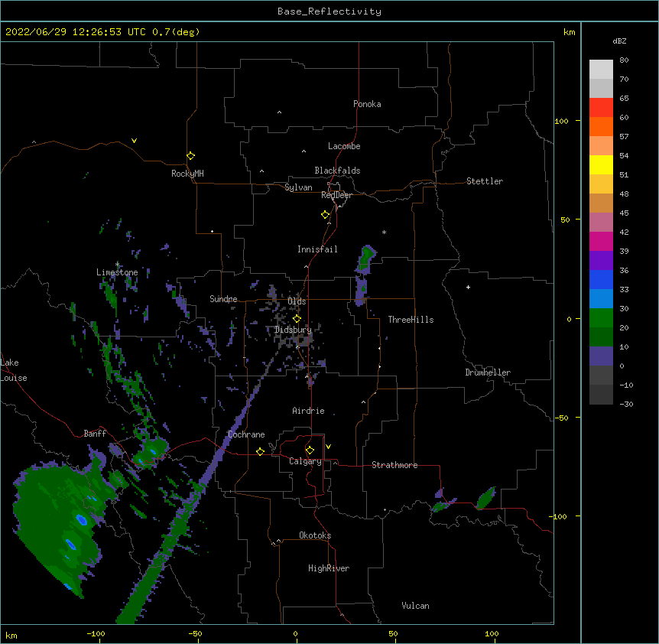Click the Strathmore label

394,465
